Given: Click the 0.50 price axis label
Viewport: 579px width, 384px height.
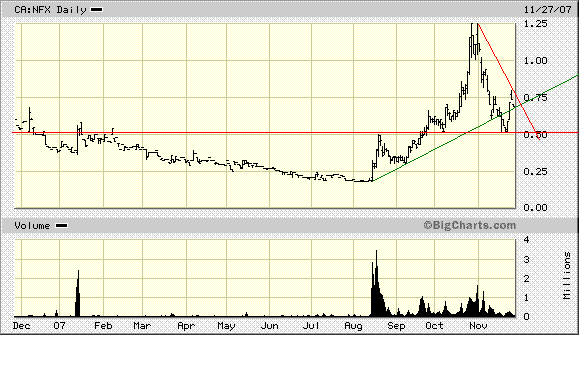Looking at the screenshot, I should tap(535, 134).
